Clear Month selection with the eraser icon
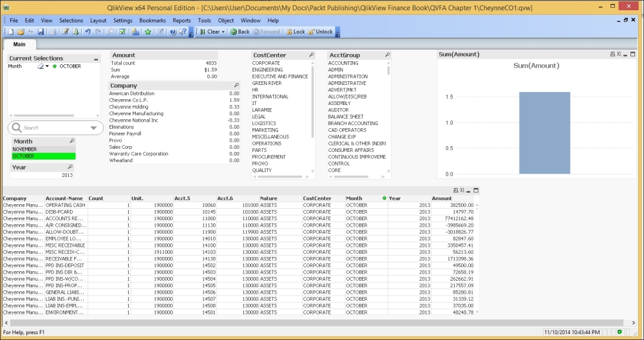 [41, 66]
